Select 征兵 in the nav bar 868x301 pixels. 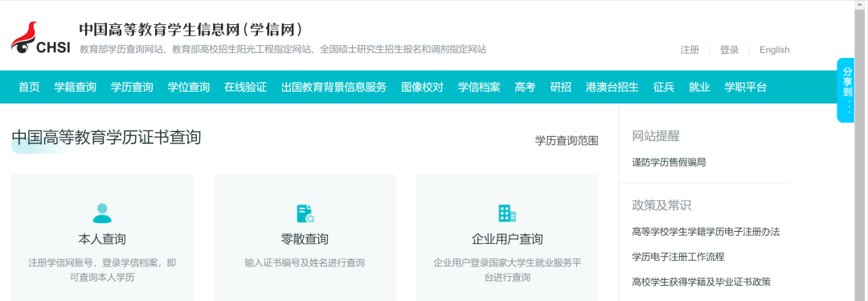664,87
